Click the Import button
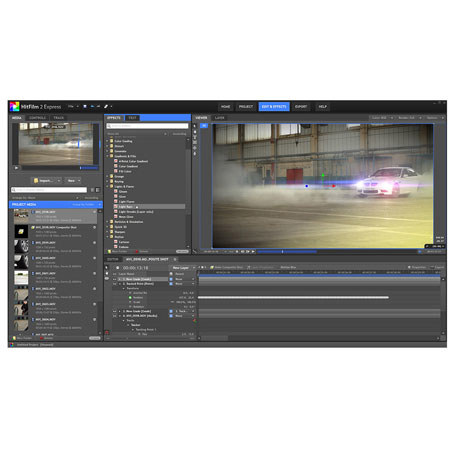 click(44, 180)
